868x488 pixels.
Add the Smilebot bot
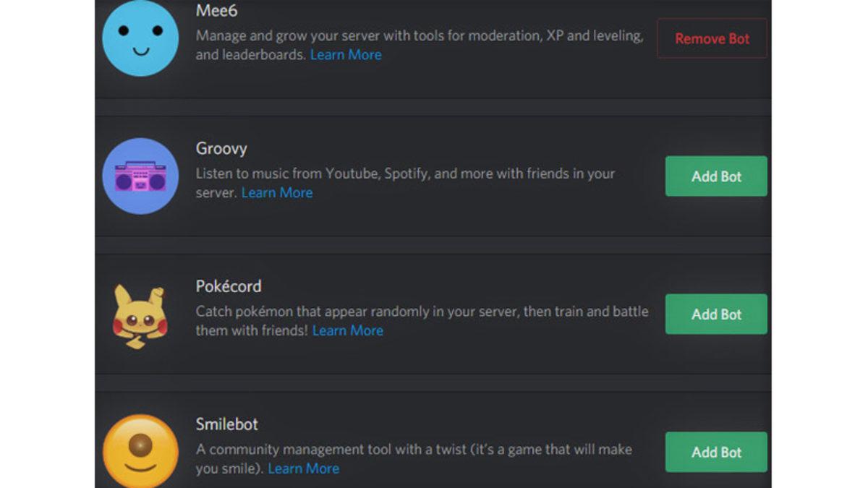[x=715, y=452]
